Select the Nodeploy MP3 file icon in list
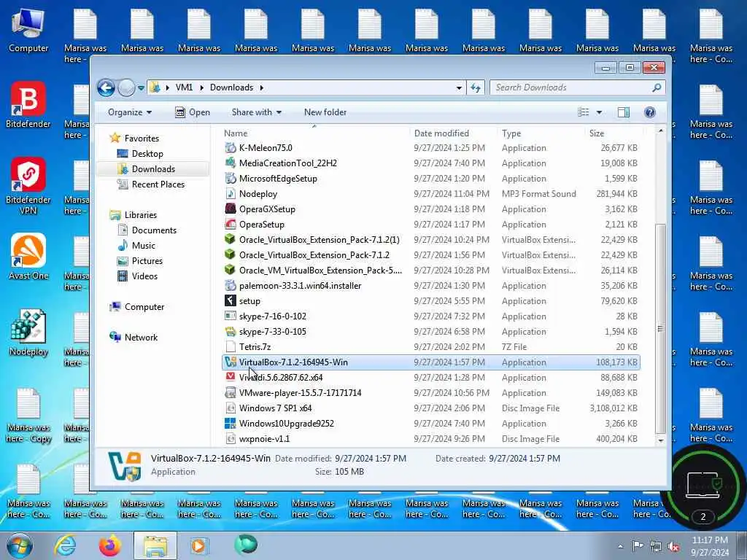 pyautogui.click(x=231, y=193)
